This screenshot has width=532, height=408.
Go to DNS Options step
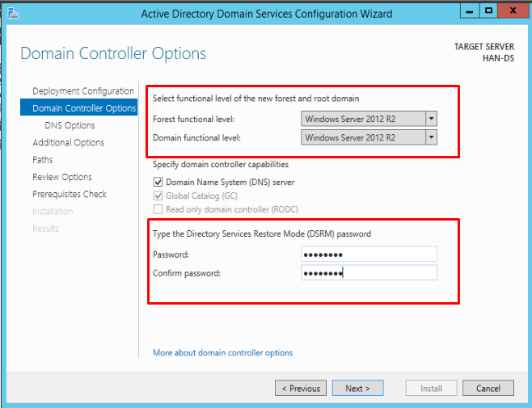(70, 125)
